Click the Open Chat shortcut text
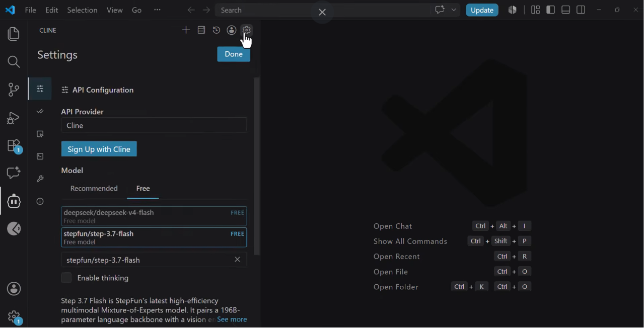The width and height of the screenshot is (644, 328). coord(393,226)
